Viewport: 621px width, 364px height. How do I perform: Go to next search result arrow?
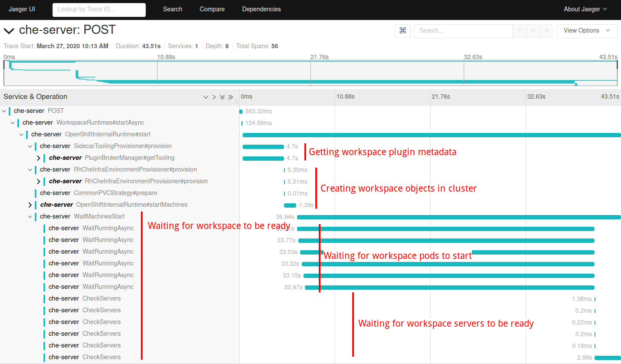click(x=533, y=31)
